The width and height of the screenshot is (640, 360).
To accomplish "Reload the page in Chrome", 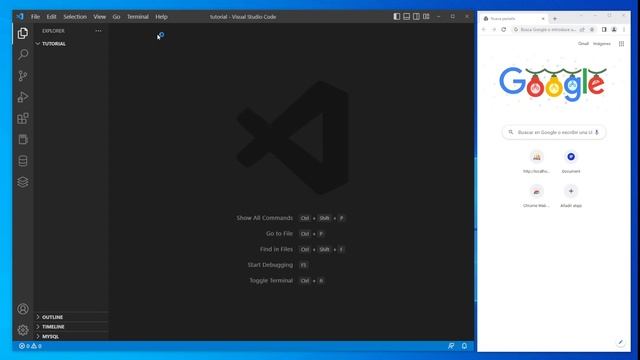I will pyautogui.click(x=504, y=29).
